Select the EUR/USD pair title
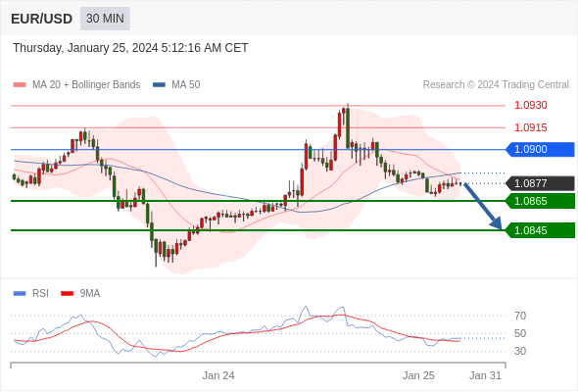The height and width of the screenshot is (392, 578). [42, 19]
